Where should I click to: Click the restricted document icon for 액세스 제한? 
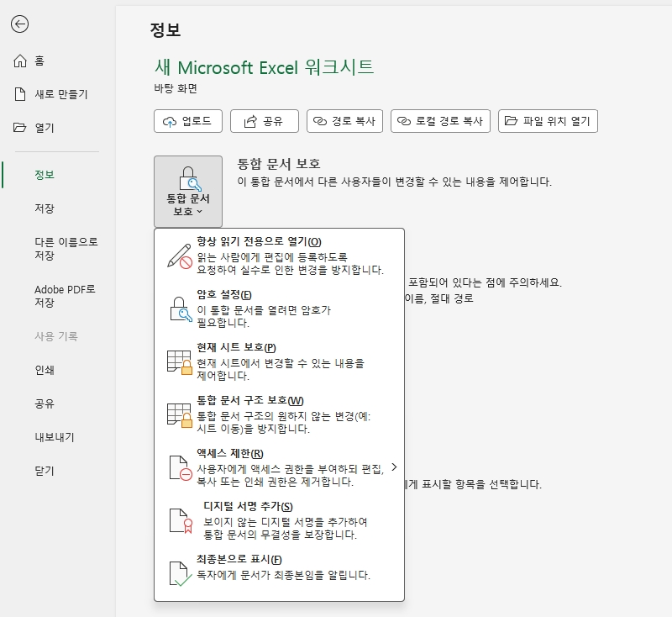pos(181,468)
